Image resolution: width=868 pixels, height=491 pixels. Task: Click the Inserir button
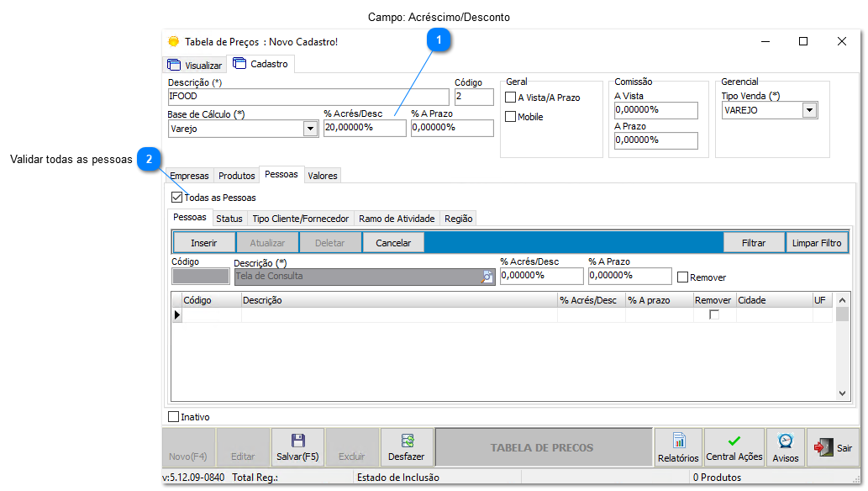tap(203, 242)
